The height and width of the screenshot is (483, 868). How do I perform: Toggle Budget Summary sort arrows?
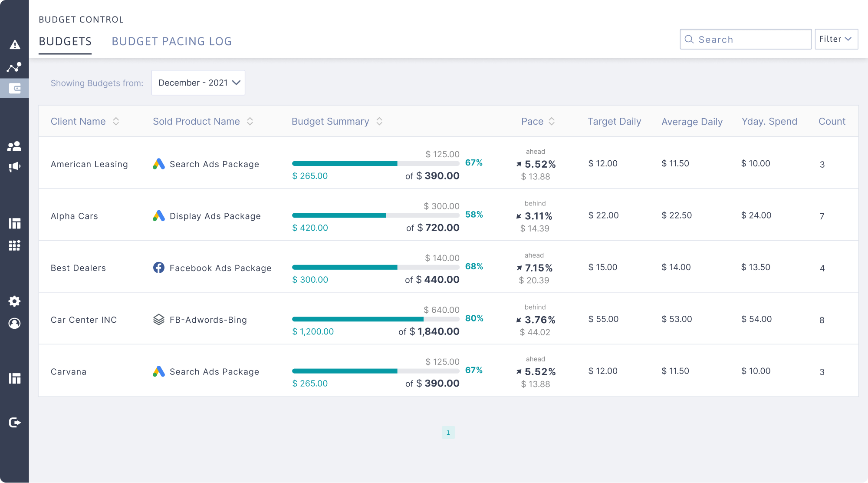click(379, 122)
